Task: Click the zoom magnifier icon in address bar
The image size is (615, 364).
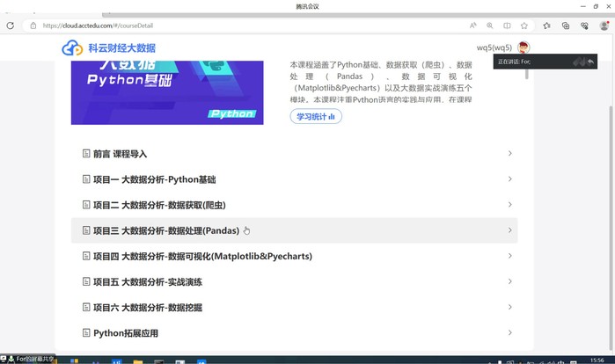Action: [490, 25]
